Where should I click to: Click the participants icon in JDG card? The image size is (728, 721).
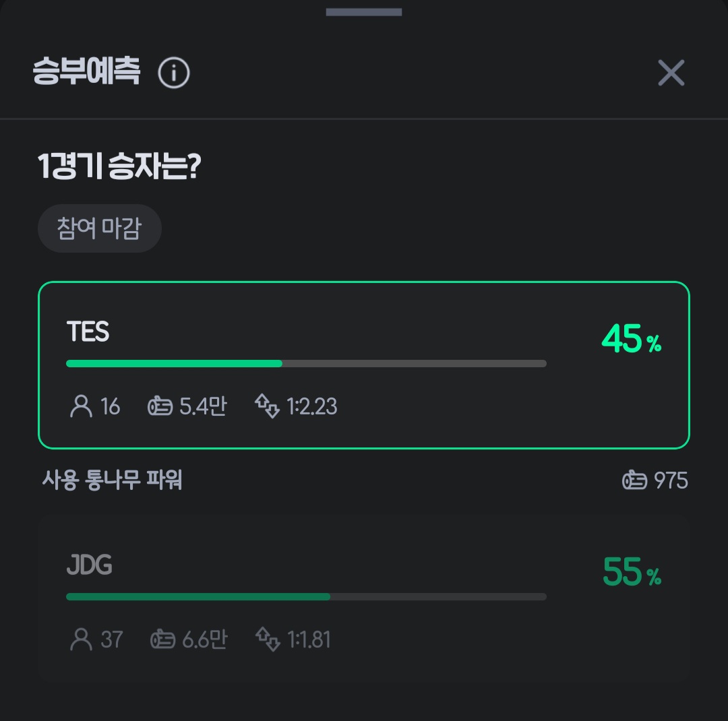point(81,639)
